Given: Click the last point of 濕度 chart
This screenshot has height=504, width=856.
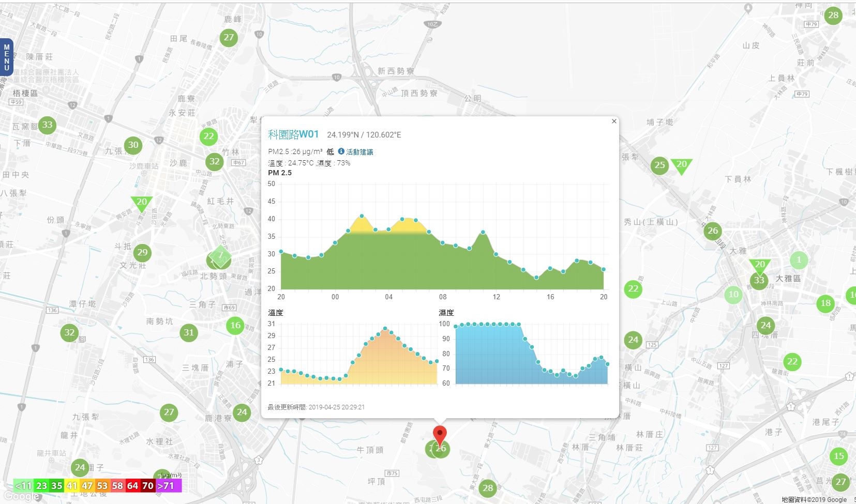Looking at the screenshot, I should [607, 364].
